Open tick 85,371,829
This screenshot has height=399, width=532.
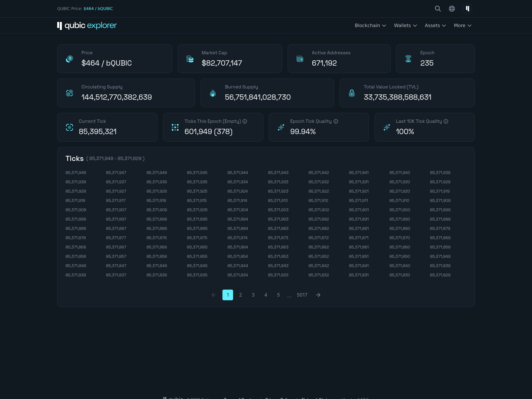tap(440, 275)
